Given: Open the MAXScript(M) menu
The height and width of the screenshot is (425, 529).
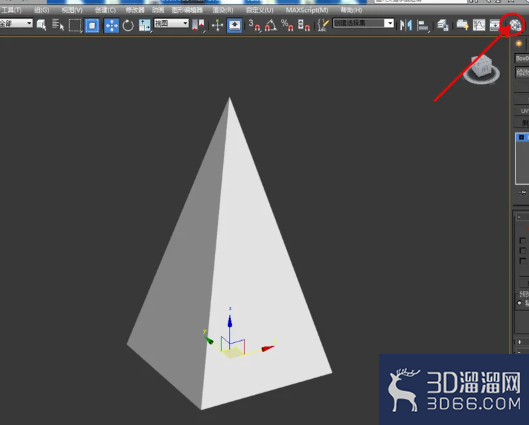Looking at the screenshot, I should point(307,10).
